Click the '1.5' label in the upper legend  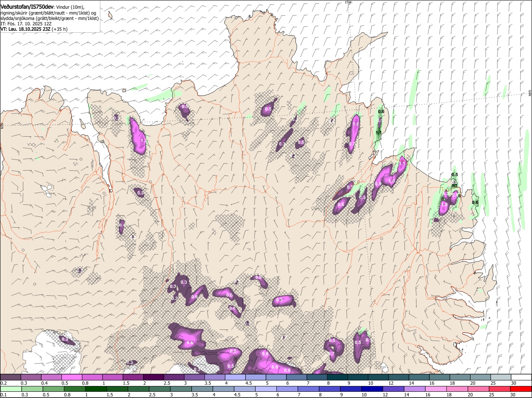[126, 383]
